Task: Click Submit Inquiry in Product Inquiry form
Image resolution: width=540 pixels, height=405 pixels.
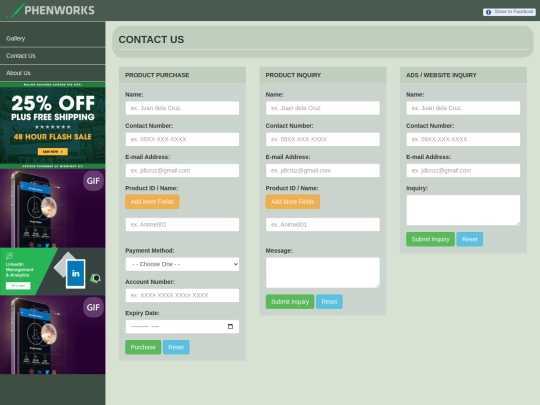Action: 290,302
